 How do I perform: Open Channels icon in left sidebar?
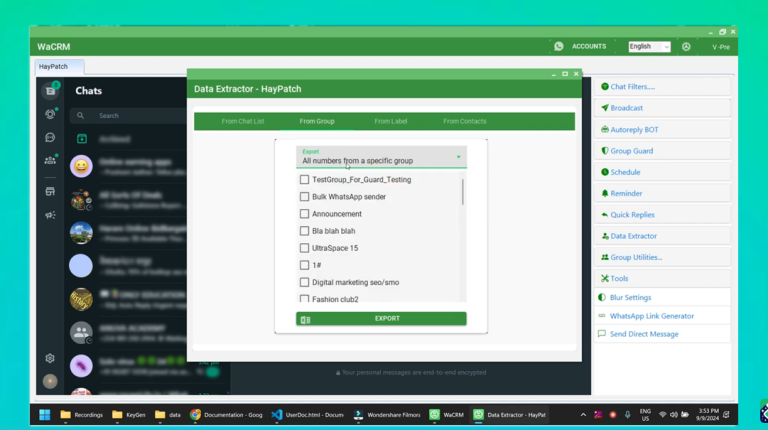(x=50, y=137)
